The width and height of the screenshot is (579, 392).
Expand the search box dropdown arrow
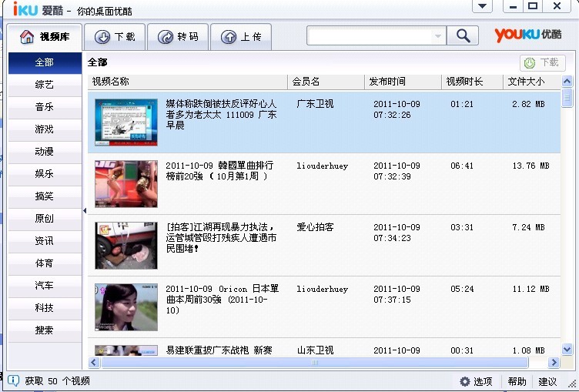[x=438, y=35]
